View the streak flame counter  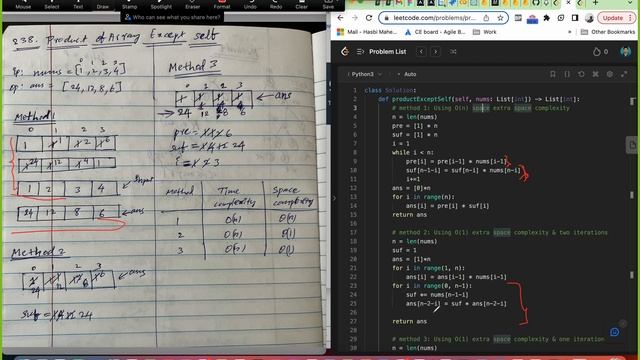[x=600, y=51]
